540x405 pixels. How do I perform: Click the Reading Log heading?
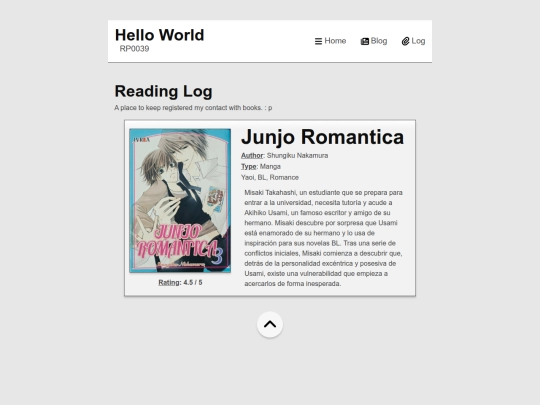[x=163, y=91]
